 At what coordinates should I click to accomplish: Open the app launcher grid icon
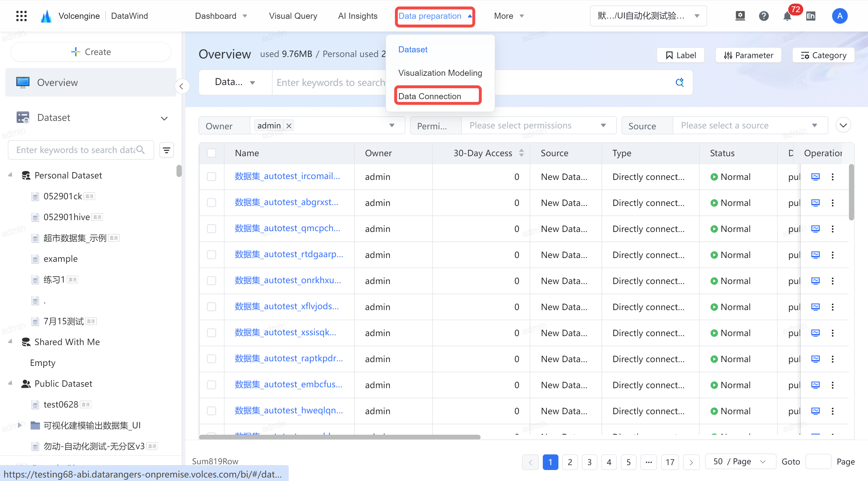pyautogui.click(x=21, y=16)
